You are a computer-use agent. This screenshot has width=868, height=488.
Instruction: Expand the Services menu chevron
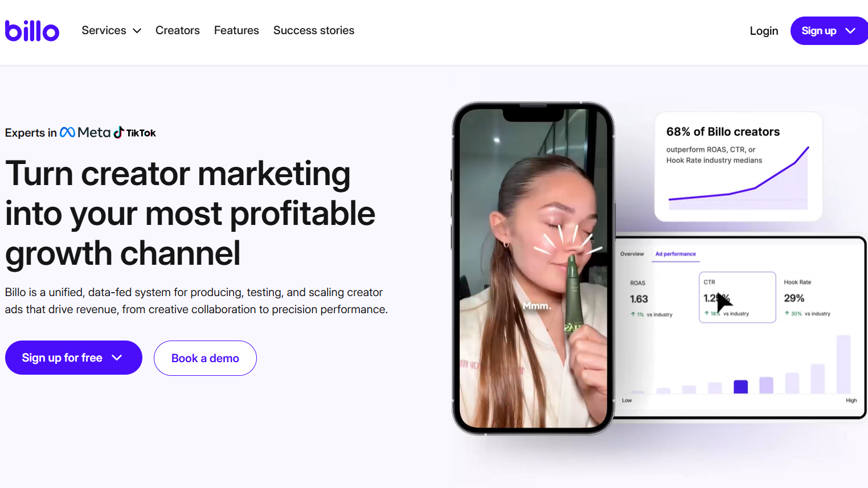[x=137, y=31]
